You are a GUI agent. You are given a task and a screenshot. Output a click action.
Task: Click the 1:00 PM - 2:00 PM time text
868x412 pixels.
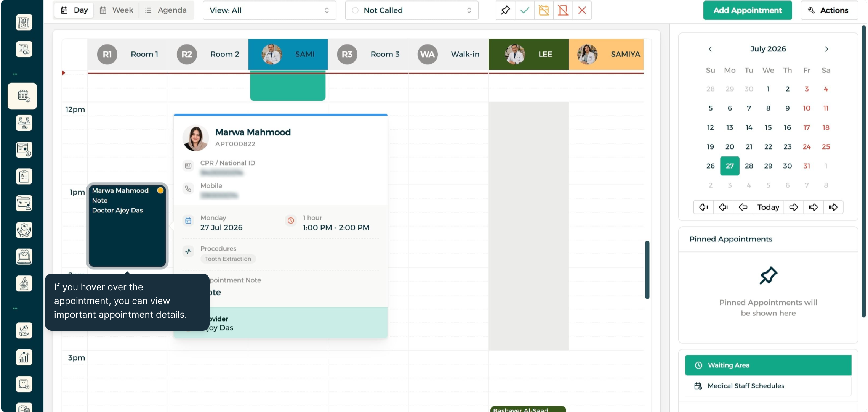[x=336, y=228]
